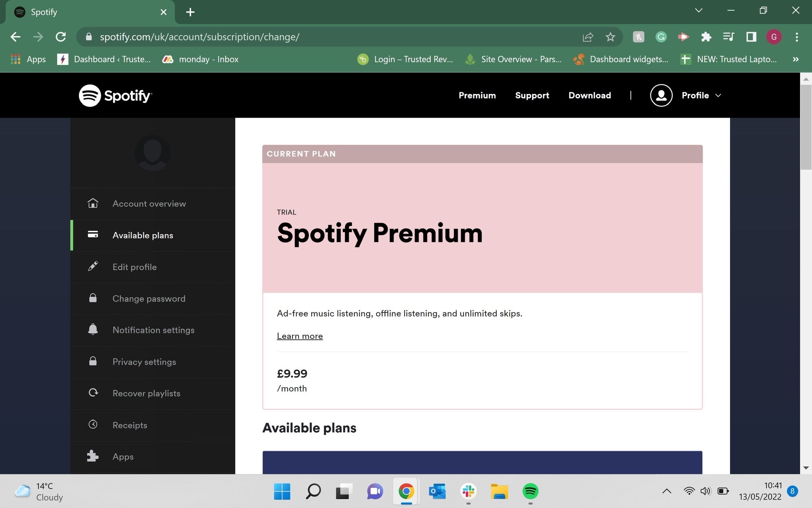Open a new browser tab

[x=190, y=12]
